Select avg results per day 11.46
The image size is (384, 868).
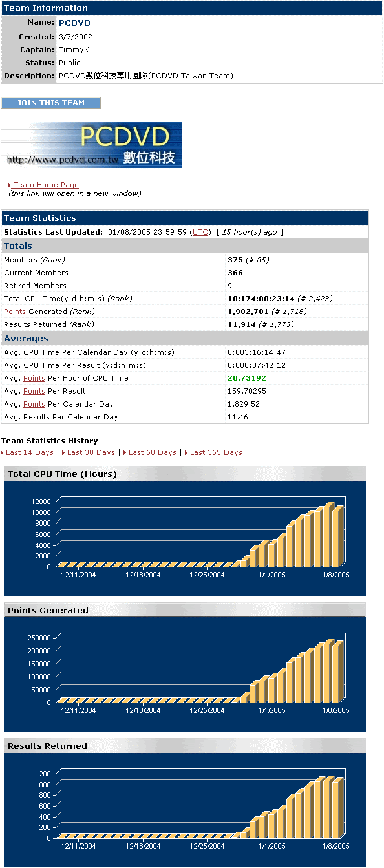point(237,417)
